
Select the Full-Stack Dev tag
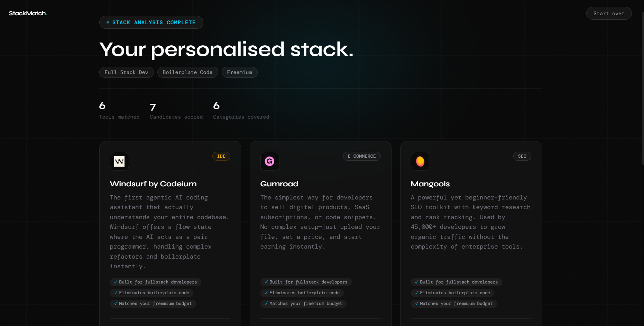click(x=126, y=72)
